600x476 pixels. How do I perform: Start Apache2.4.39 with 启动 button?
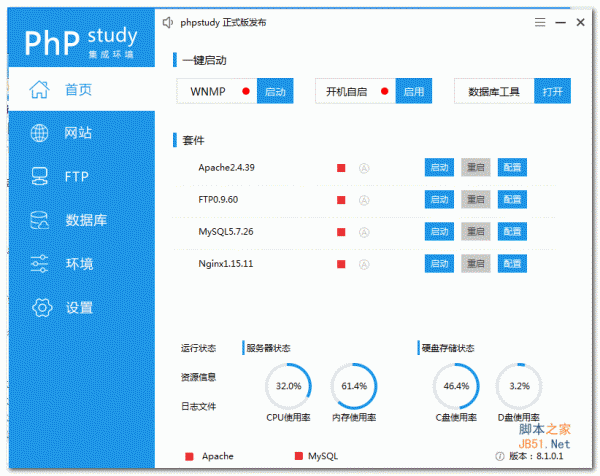click(439, 167)
